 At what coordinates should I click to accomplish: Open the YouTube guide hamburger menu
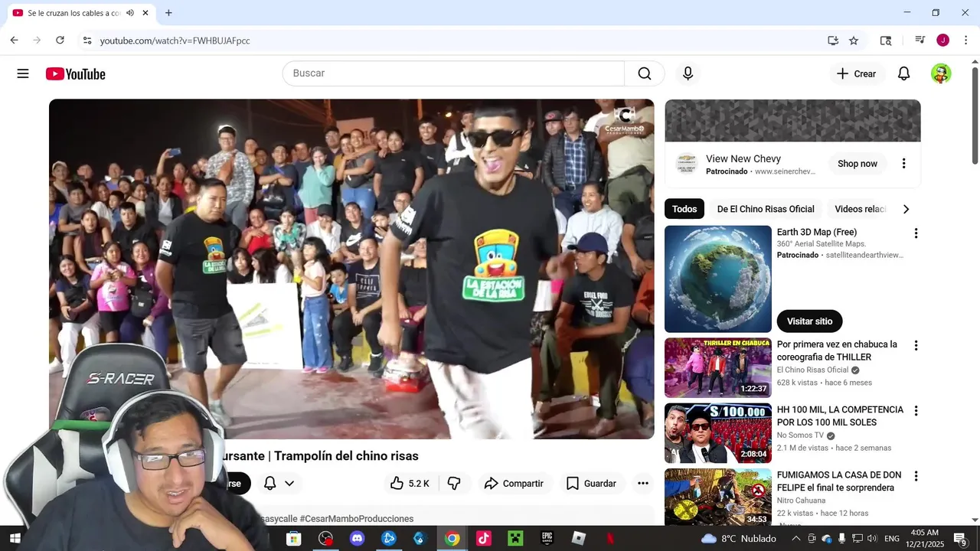point(23,73)
